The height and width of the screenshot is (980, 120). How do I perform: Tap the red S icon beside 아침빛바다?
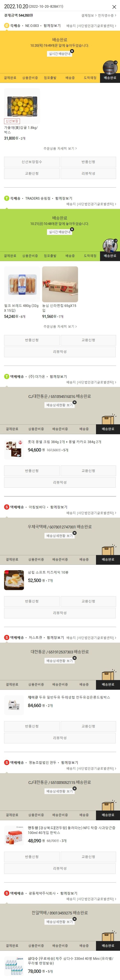click(6, 507)
